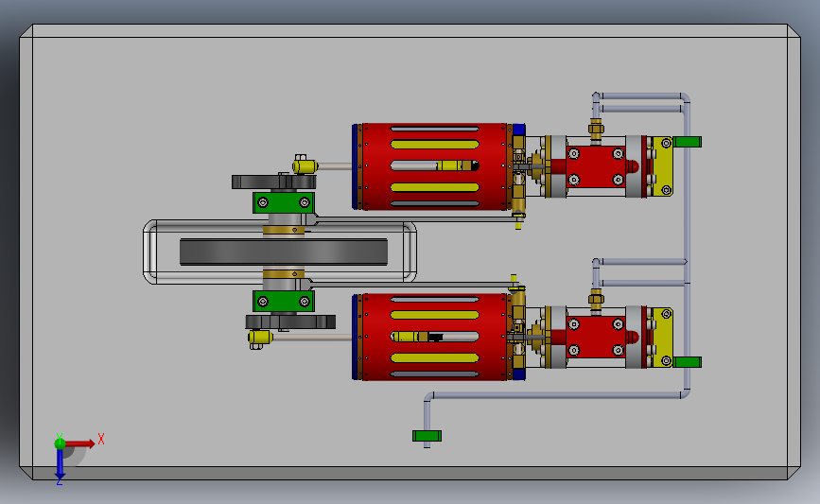Select the green block beside upper yellow plate

click(688, 142)
